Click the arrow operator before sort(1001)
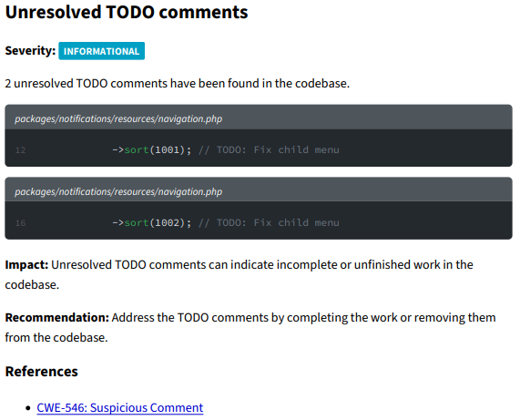 [x=118, y=150]
